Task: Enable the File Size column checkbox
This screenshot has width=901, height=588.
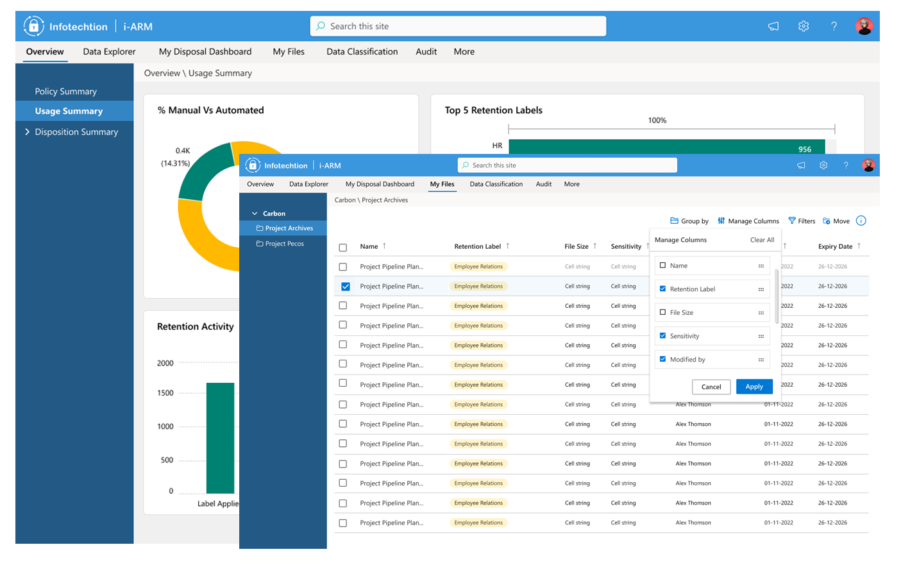Action: pyautogui.click(x=663, y=312)
